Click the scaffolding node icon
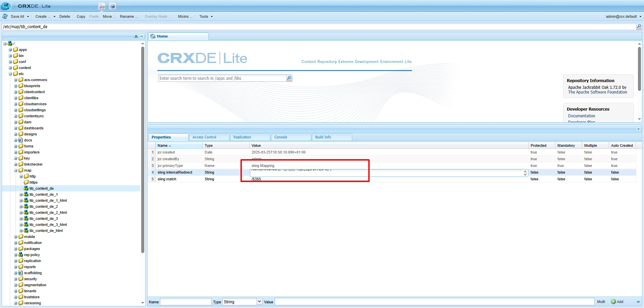 21,273
